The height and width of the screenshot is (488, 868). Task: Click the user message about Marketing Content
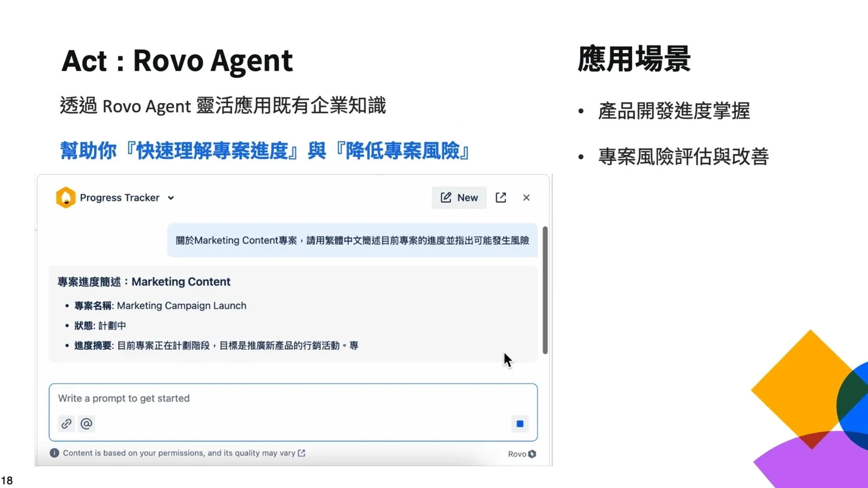click(353, 240)
